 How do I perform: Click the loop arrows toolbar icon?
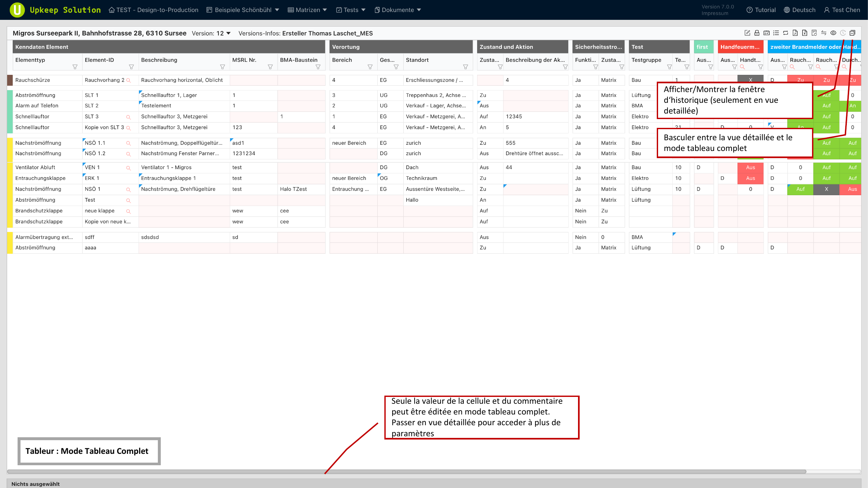coord(785,33)
